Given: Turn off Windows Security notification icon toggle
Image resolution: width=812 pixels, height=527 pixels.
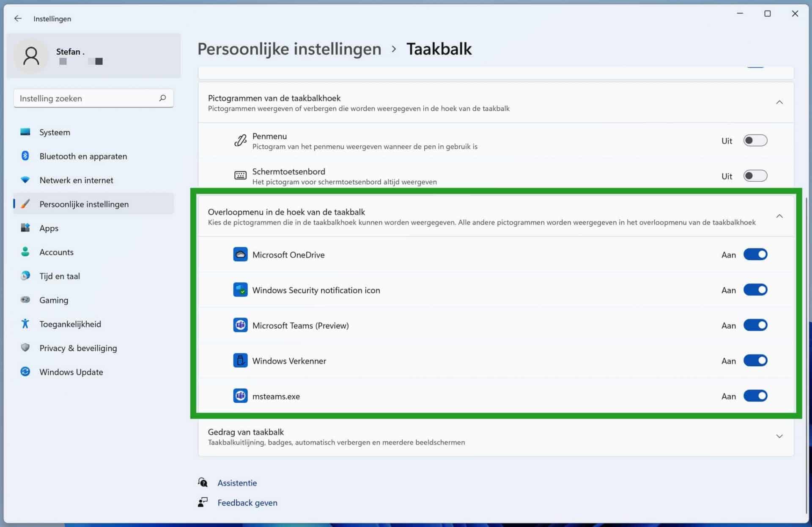Looking at the screenshot, I should [x=755, y=289].
